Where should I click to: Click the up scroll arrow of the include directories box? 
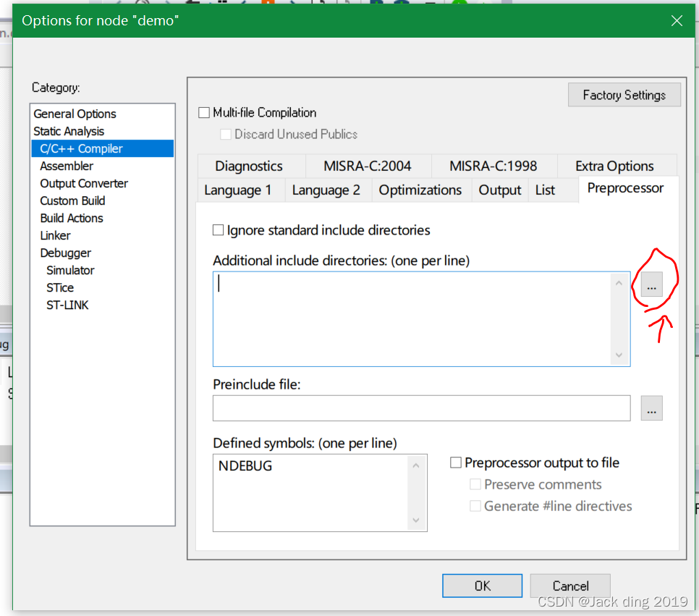[619, 282]
